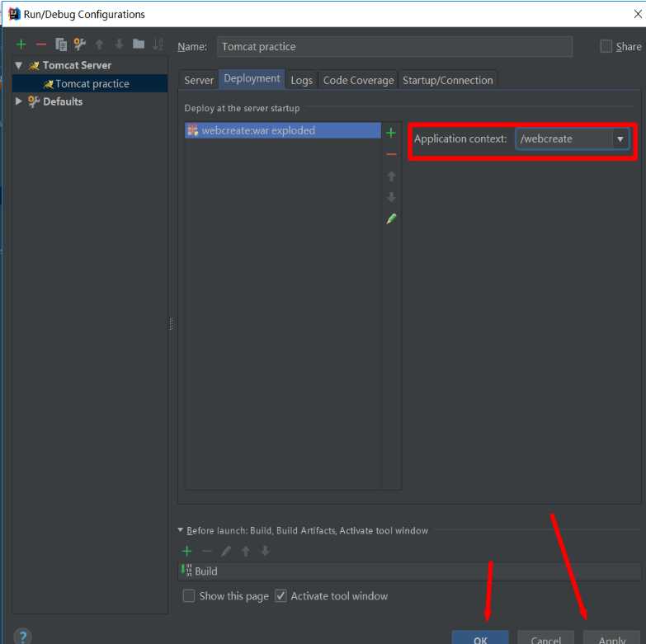
Task: Click the Tomcat Server group label
Action: coord(77,65)
